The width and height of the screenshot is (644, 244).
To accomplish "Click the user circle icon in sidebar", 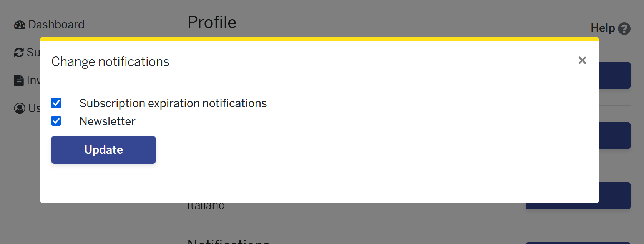I will pyautogui.click(x=20, y=108).
